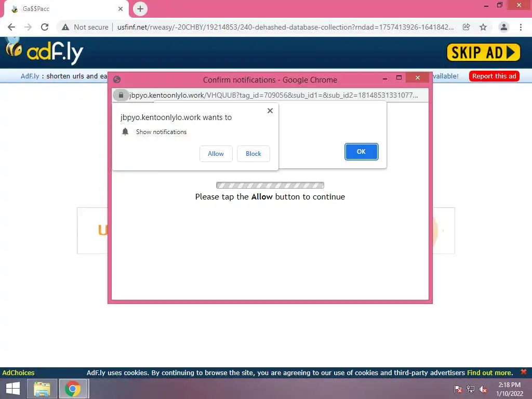Image resolution: width=532 pixels, height=399 pixels.
Task: Bookmark this page with the star icon
Action: point(483,27)
